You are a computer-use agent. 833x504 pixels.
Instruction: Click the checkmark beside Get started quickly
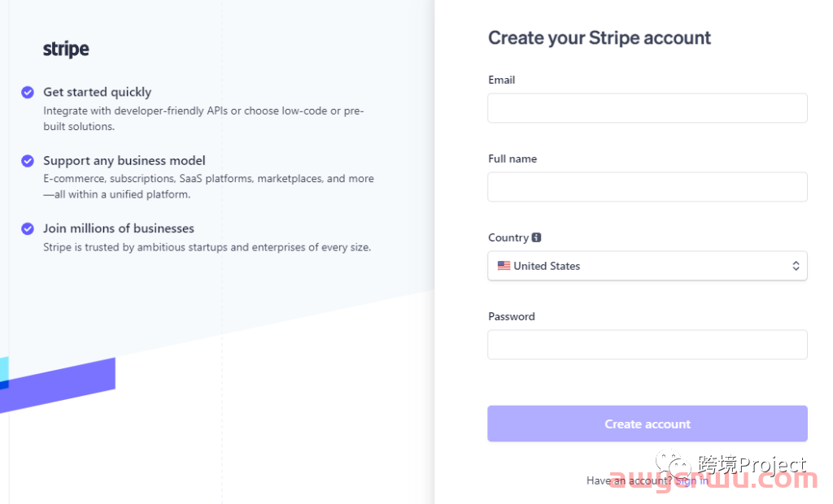point(28,93)
